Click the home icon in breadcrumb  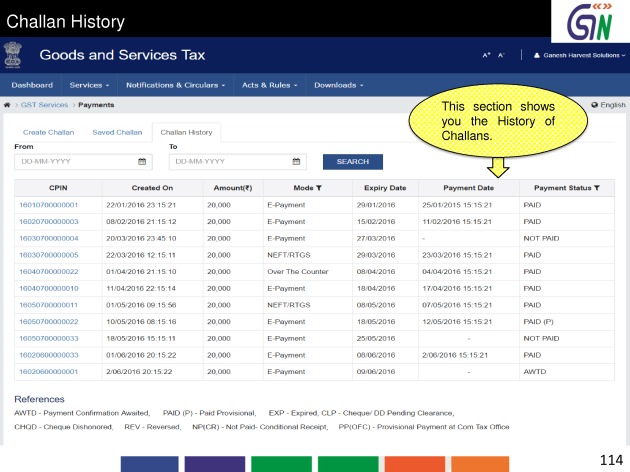[7, 105]
